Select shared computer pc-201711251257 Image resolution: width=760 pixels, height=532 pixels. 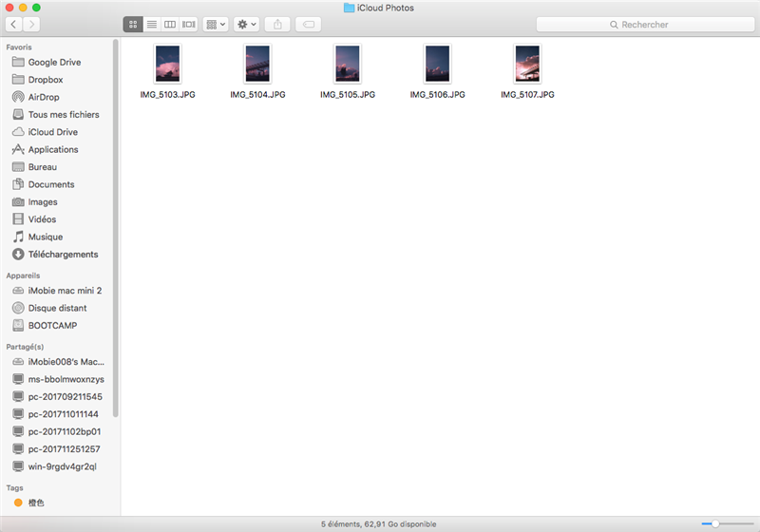click(x=64, y=448)
